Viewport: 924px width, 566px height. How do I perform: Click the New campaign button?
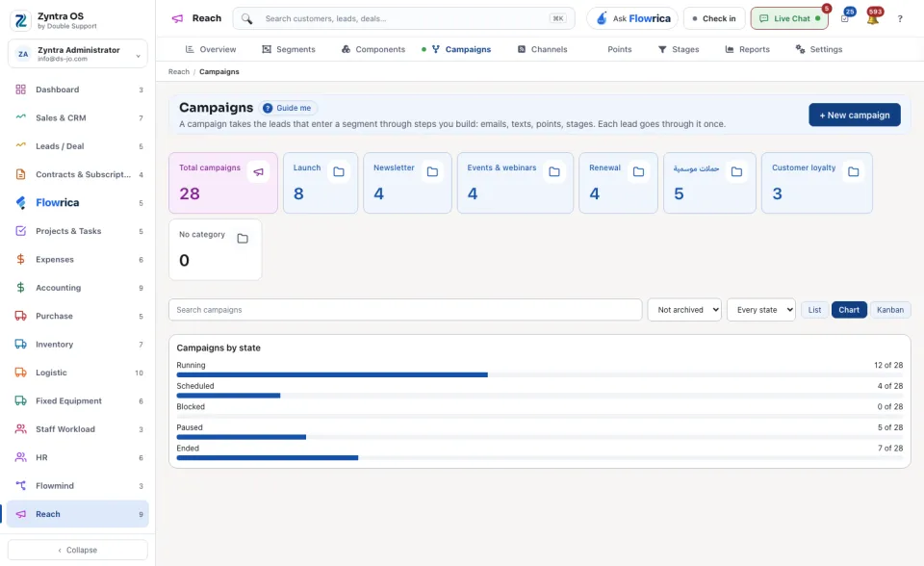pos(855,115)
